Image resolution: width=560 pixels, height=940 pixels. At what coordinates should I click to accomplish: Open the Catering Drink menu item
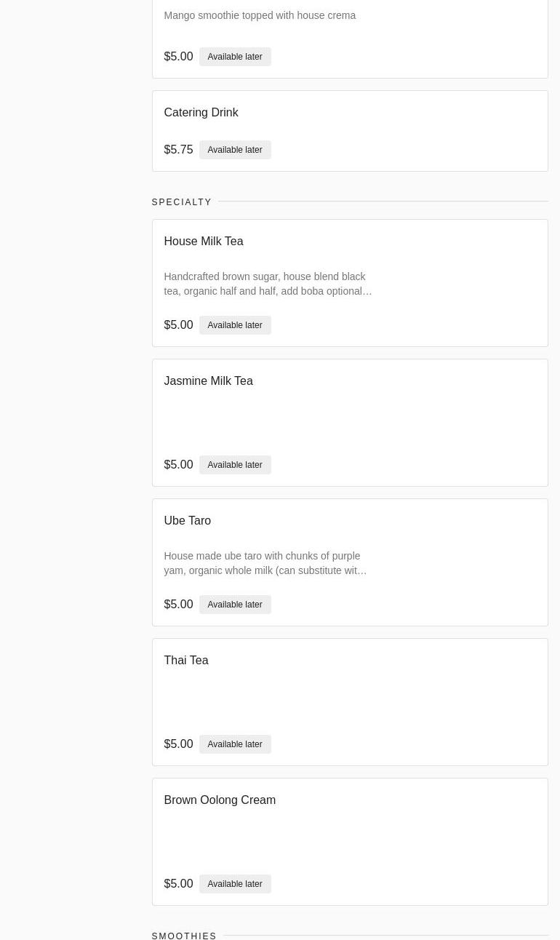[201, 113]
